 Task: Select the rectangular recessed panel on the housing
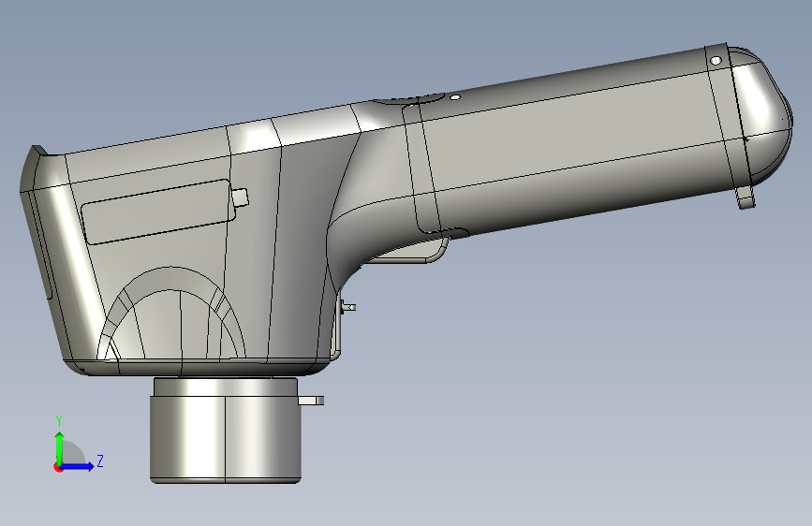tap(158, 212)
